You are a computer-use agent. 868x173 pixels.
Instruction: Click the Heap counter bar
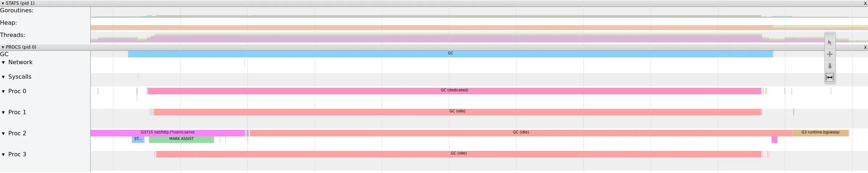[x=435, y=28]
